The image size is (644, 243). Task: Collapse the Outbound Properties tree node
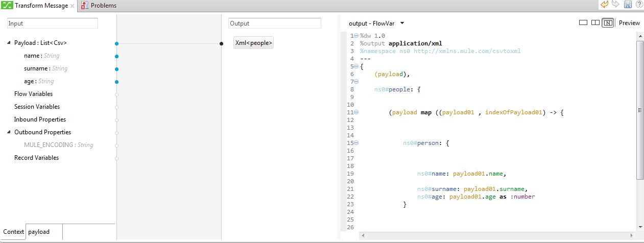pyautogui.click(x=9, y=132)
